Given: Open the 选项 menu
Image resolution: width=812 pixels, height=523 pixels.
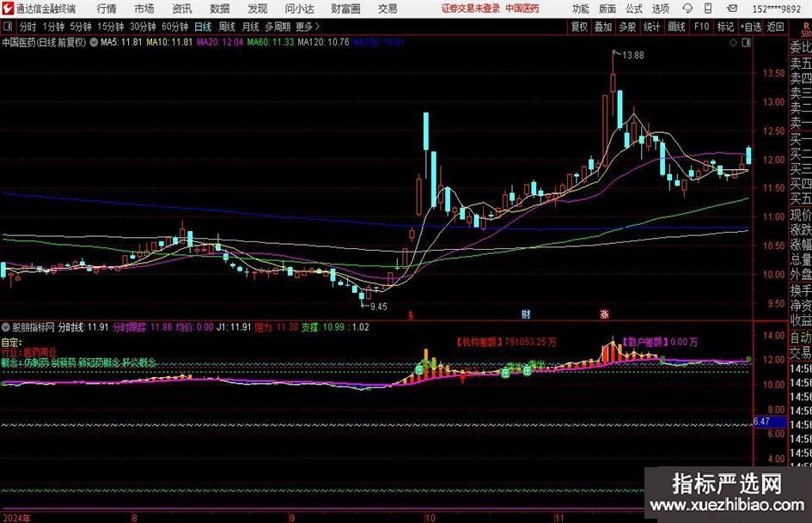Looking at the screenshot, I should click(x=660, y=9).
